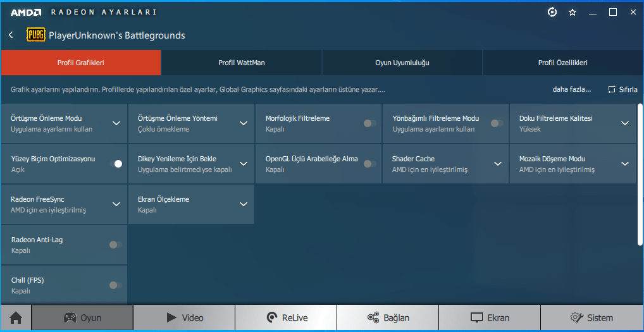Switch to the Oyun Uyumluluğu tab
This screenshot has height=332, width=644.
click(x=402, y=63)
